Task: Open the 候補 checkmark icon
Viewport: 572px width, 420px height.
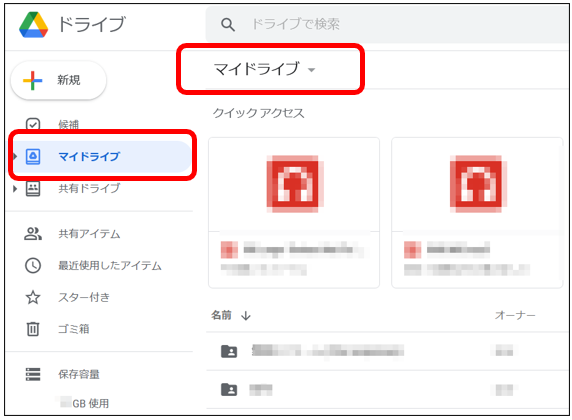Action: tap(33, 124)
